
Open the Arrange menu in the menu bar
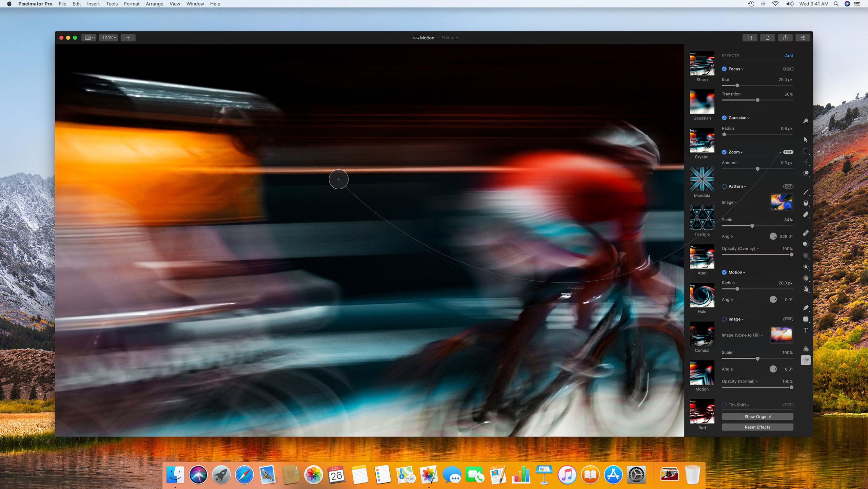pyautogui.click(x=154, y=4)
